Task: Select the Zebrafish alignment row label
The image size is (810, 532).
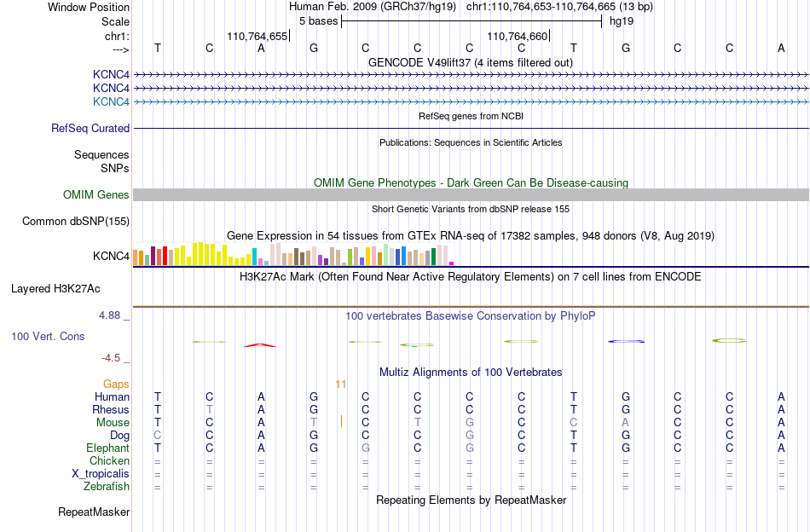Action: [107, 486]
